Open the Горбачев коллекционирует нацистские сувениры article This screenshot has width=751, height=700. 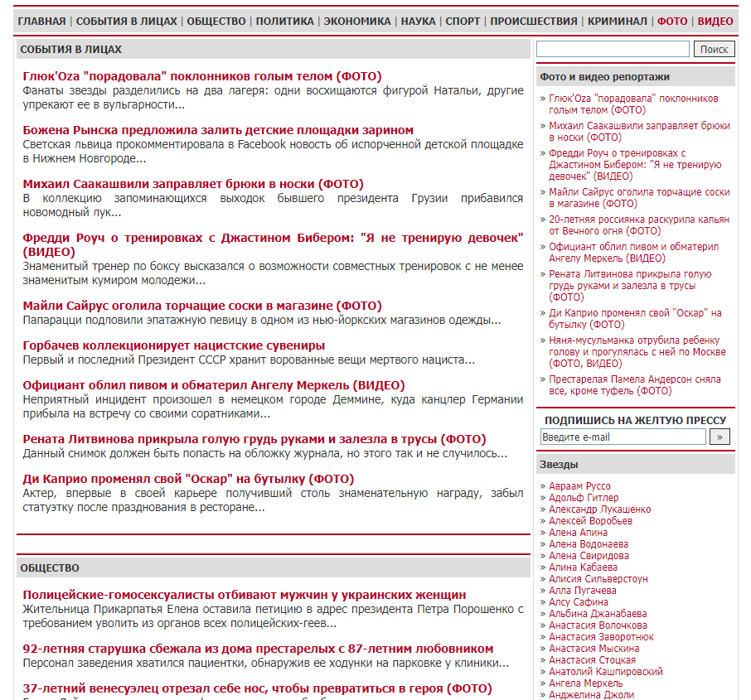coord(174,345)
